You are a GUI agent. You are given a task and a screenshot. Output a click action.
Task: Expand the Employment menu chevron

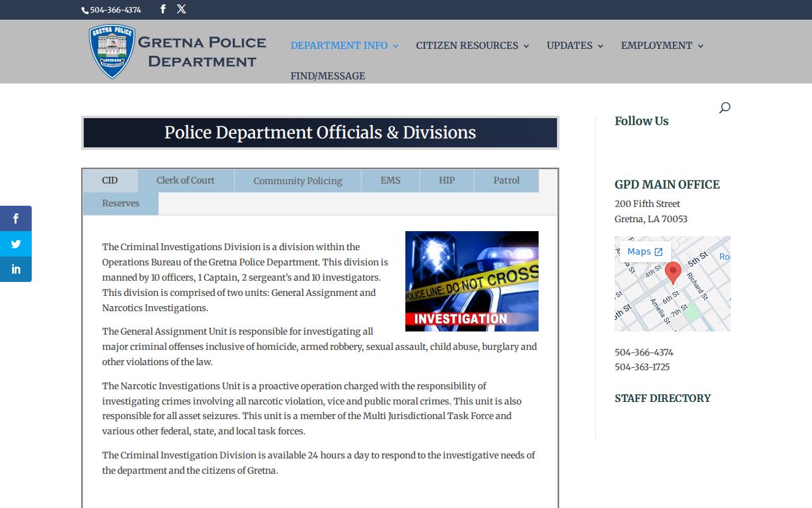(x=700, y=46)
